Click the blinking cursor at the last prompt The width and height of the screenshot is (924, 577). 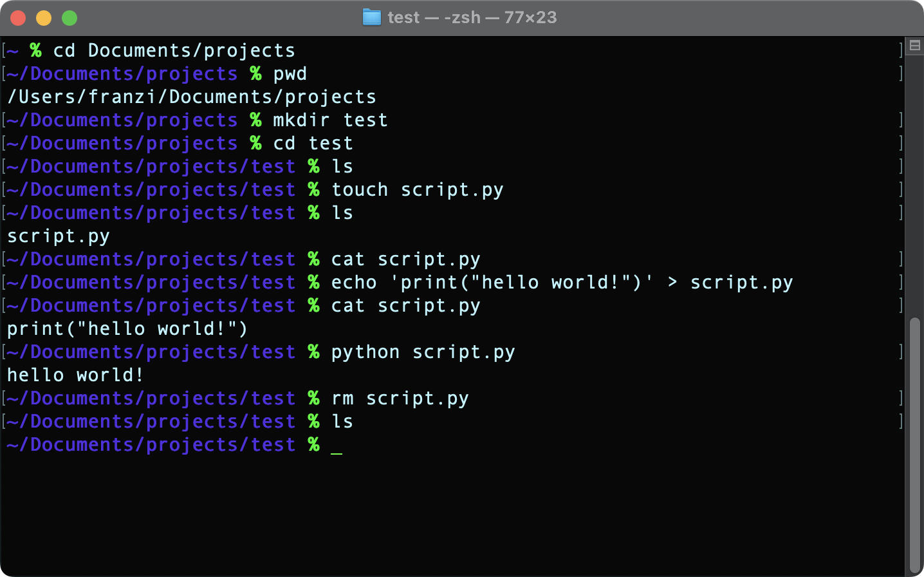pos(337,446)
